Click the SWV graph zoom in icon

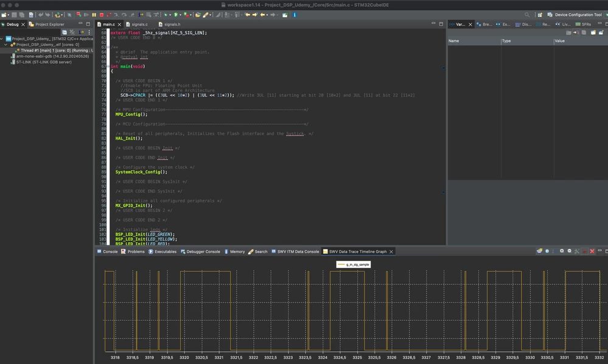point(562,251)
